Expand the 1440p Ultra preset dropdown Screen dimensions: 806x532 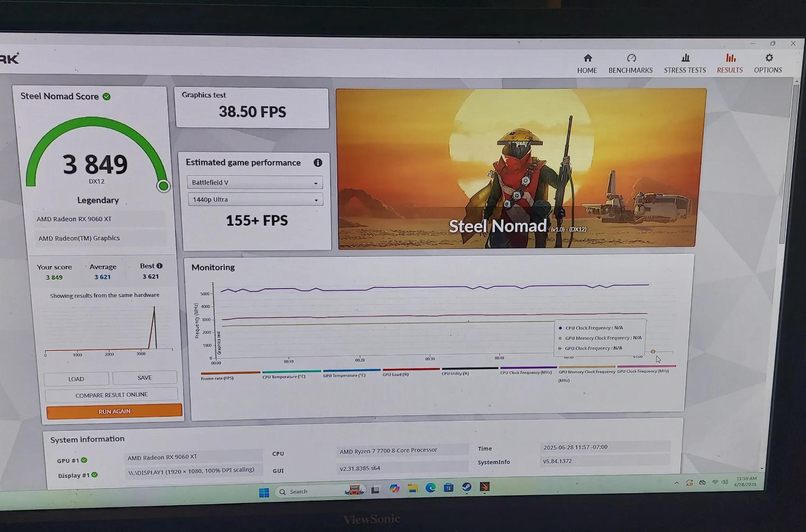pyautogui.click(x=255, y=199)
